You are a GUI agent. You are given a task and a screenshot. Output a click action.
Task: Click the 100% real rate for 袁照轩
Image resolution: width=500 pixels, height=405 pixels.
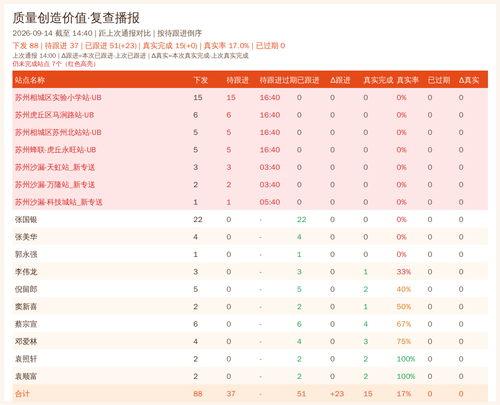point(406,359)
